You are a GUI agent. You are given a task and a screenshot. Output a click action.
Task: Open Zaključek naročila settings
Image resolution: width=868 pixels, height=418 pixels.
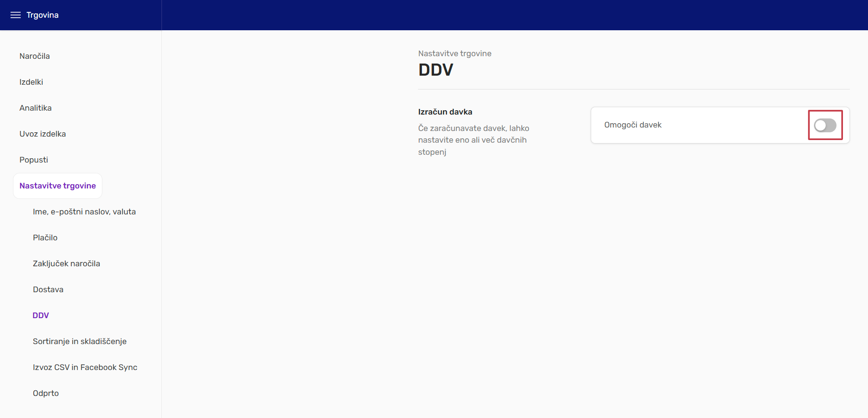[66, 264]
